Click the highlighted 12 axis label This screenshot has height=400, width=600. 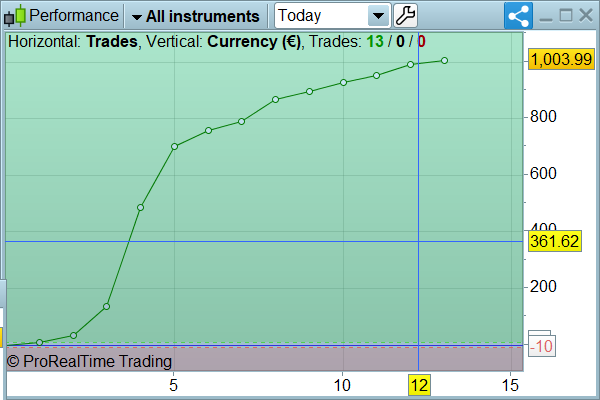pyautogui.click(x=419, y=385)
